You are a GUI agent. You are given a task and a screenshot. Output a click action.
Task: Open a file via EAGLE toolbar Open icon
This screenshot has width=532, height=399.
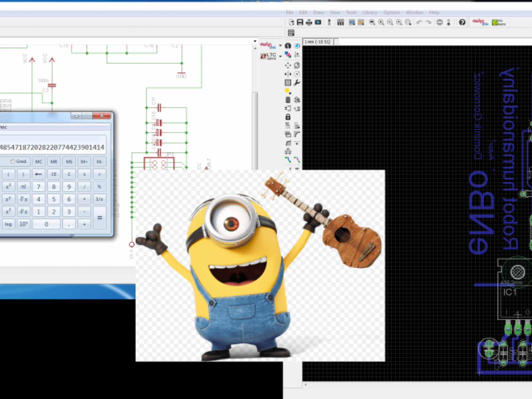292,22
